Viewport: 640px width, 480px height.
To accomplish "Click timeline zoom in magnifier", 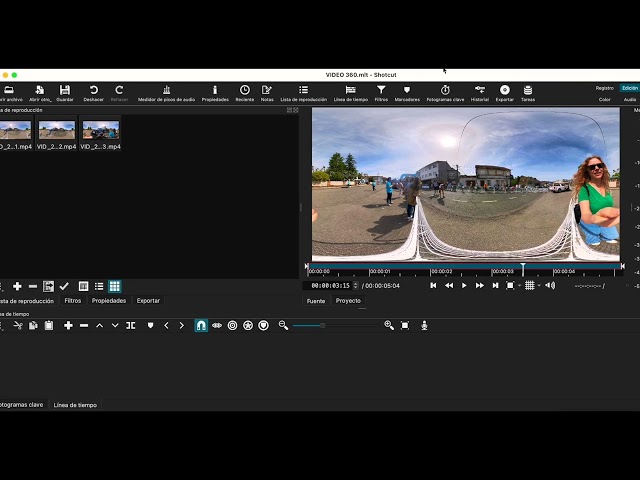I will coord(389,325).
